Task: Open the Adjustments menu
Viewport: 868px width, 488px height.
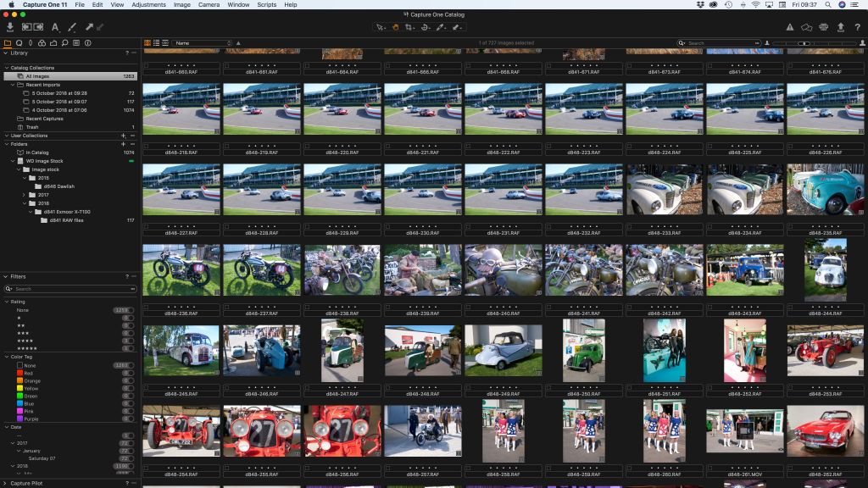Action: [x=148, y=4]
